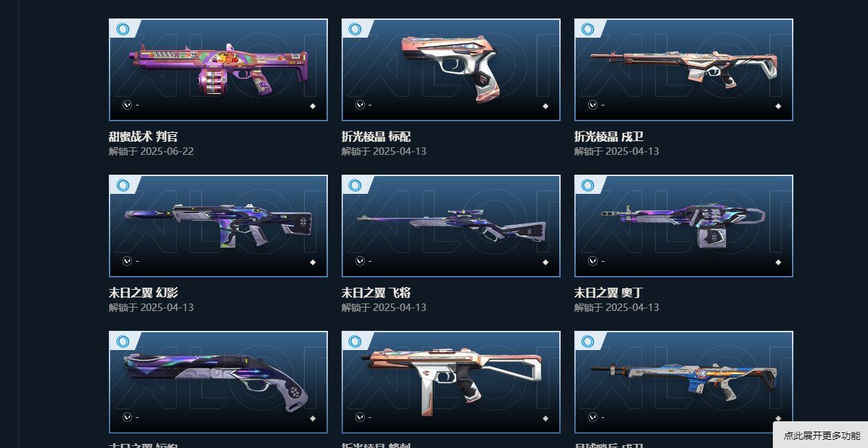Expand more features via 点此展开更多功能

pos(821,436)
